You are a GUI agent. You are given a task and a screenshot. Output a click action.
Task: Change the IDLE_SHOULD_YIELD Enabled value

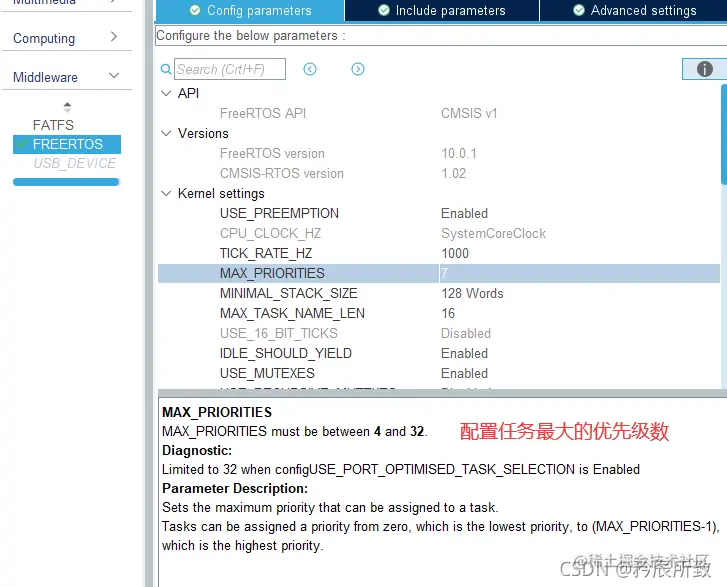464,353
